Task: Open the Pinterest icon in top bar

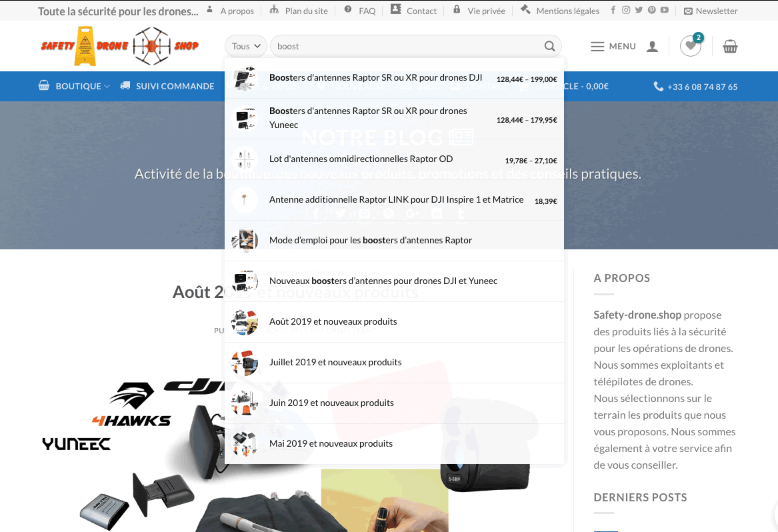Action: pos(651,10)
